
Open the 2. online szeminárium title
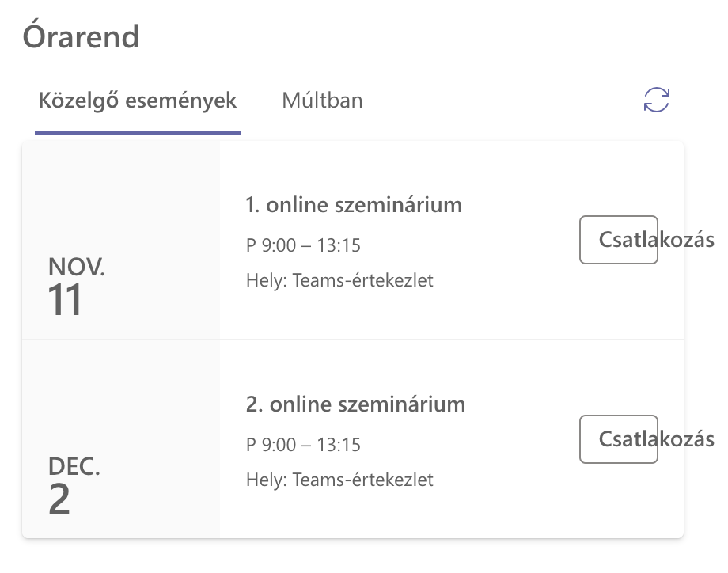point(355,404)
